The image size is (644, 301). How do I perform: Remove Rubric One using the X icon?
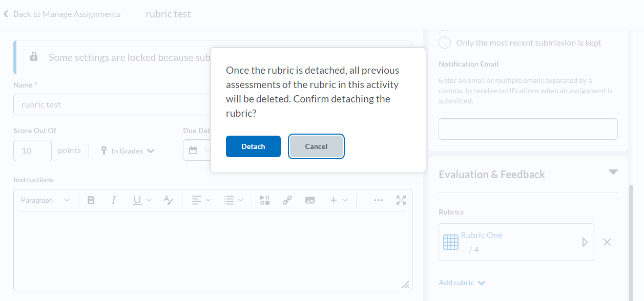pyautogui.click(x=607, y=242)
